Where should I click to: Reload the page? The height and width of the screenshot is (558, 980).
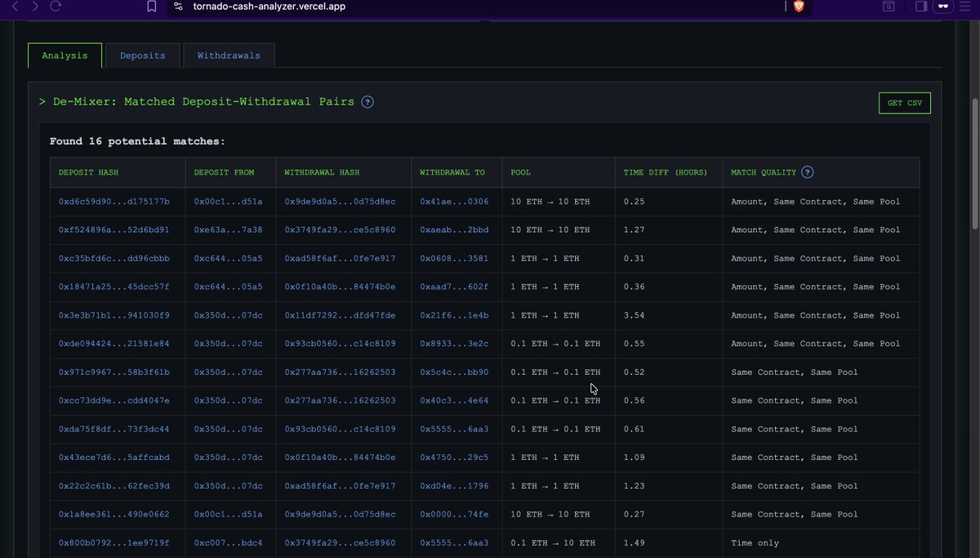pos(56,6)
